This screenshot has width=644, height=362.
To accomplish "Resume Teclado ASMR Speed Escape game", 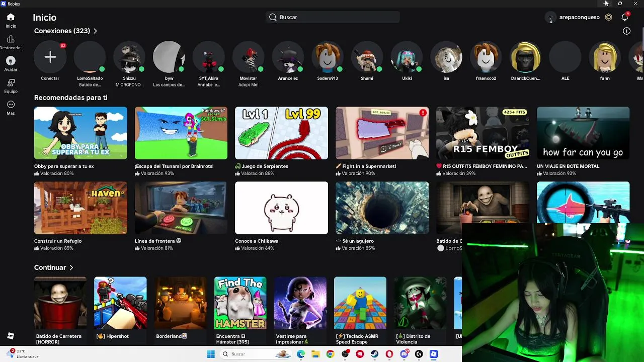I will click(360, 303).
